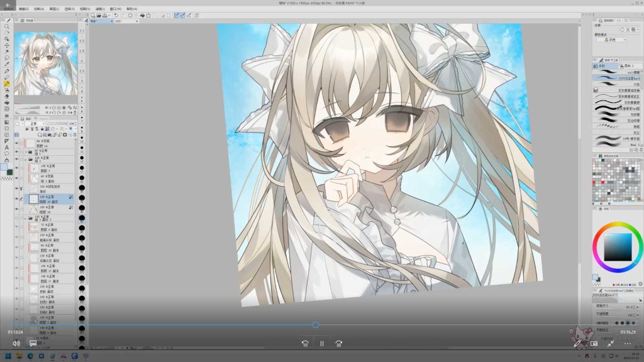Select the text tool (A icon)
This screenshot has height=362, width=644.
tap(7, 147)
